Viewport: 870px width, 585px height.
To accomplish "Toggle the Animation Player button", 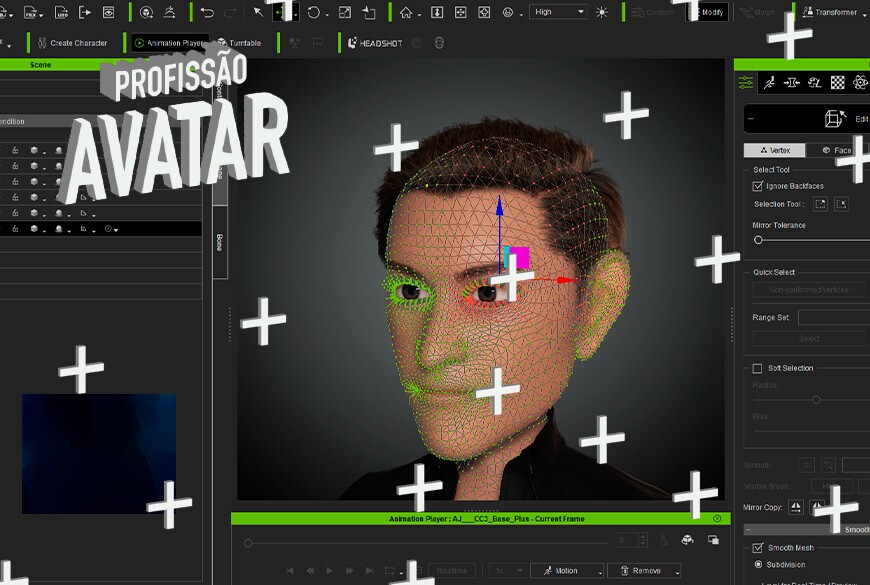I will click(169, 43).
